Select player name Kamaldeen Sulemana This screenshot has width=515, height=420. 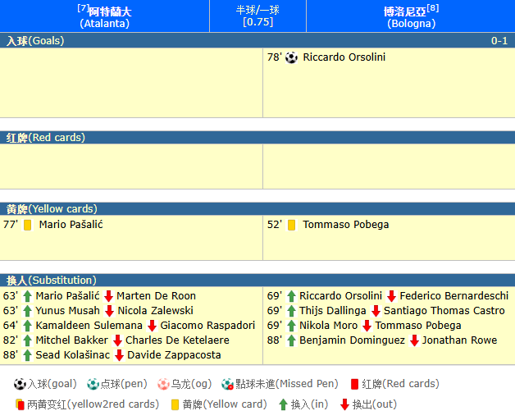[x=89, y=326]
